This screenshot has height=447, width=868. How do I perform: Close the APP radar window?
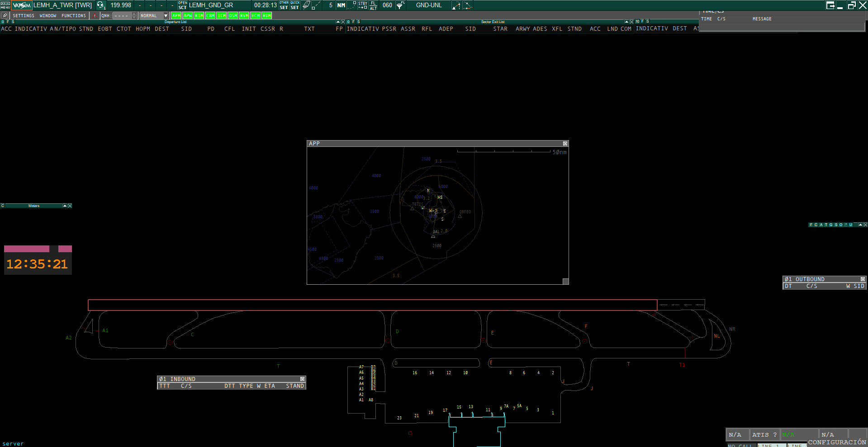tap(565, 144)
